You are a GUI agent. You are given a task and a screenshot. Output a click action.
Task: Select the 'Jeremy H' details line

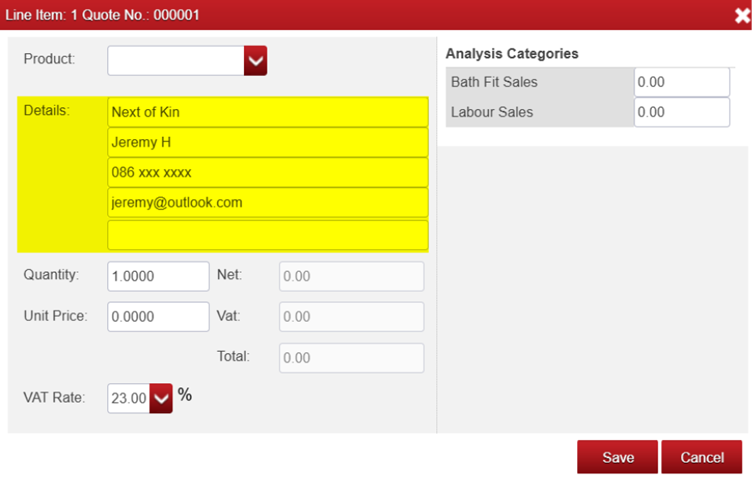coord(268,142)
